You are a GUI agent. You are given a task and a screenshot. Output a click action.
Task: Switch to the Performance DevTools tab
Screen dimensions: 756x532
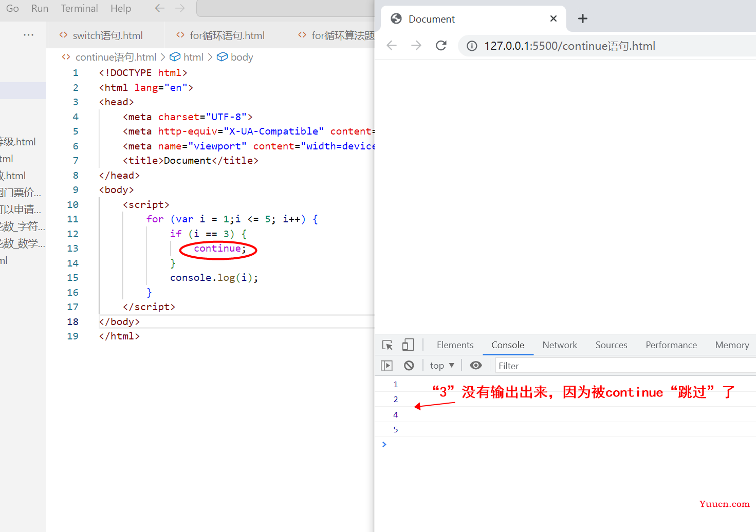click(x=671, y=345)
